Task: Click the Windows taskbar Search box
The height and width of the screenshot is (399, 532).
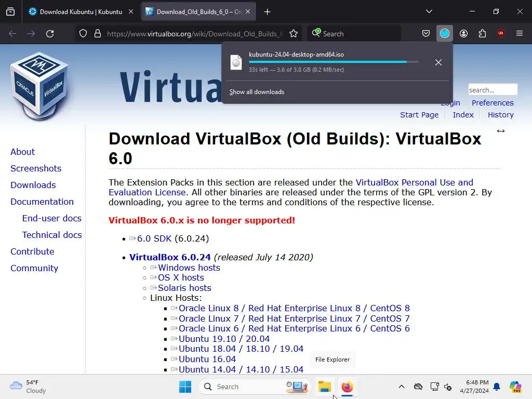Action: point(255,387)
